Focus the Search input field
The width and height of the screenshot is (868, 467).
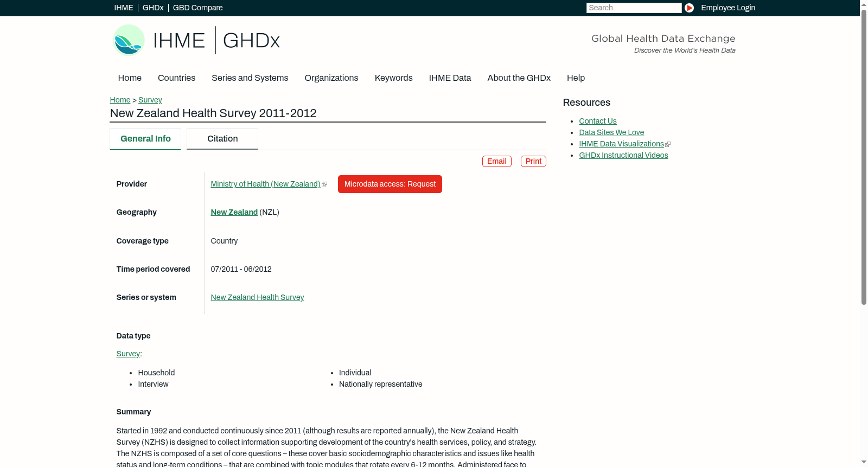pos(634,8)
